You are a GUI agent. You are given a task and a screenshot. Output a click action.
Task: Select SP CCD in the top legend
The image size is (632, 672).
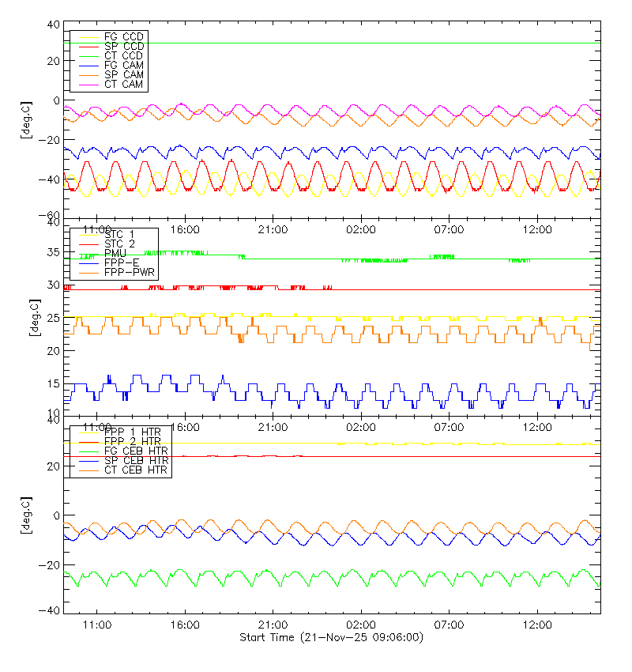tap(123, 47)
